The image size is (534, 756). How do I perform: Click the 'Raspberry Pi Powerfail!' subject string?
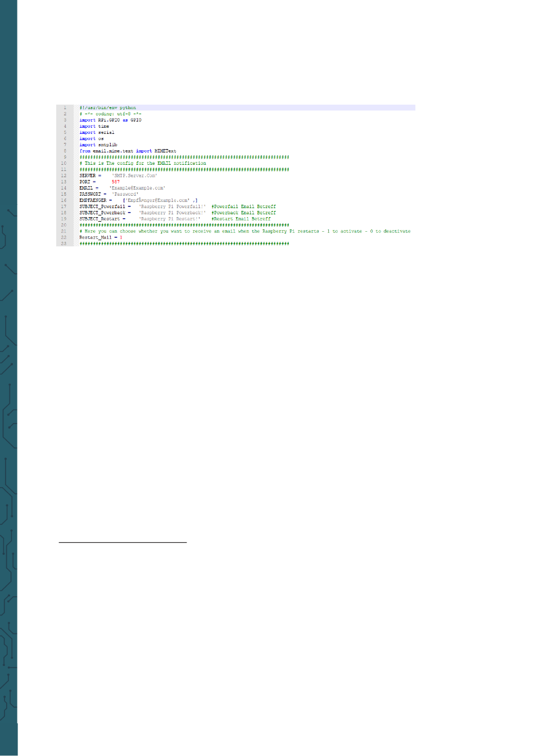click(173, 206)
